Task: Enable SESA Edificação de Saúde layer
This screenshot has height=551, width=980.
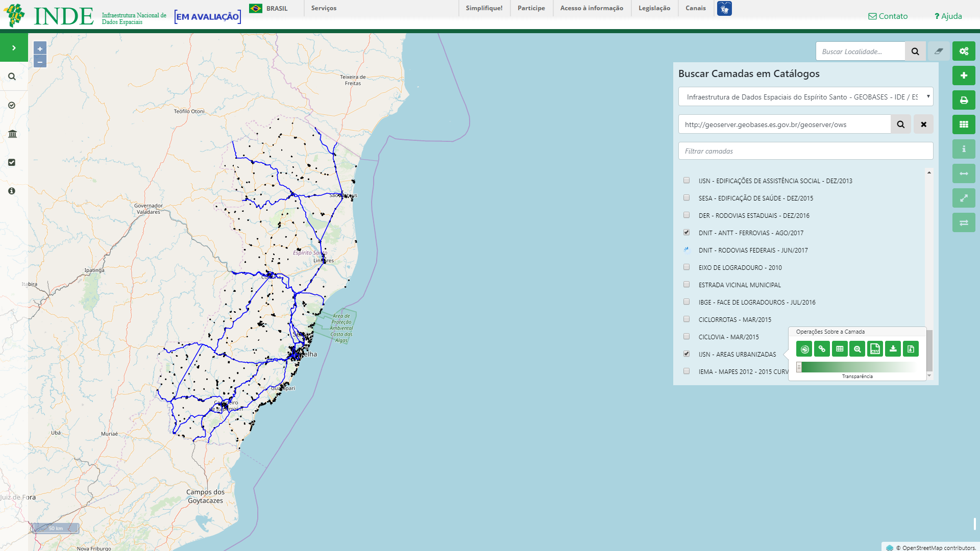Action: (687, 198)
